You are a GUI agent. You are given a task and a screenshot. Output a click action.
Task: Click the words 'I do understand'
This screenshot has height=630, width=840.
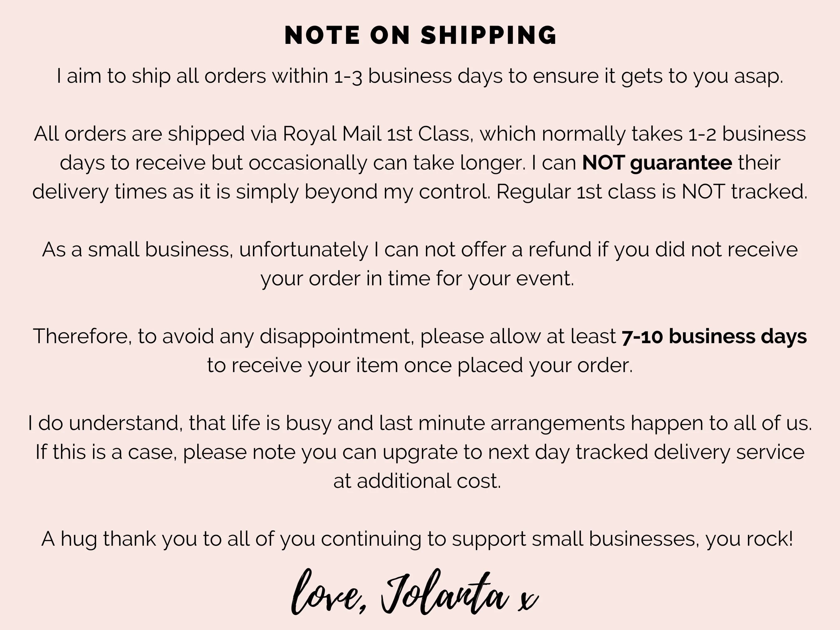103,423
